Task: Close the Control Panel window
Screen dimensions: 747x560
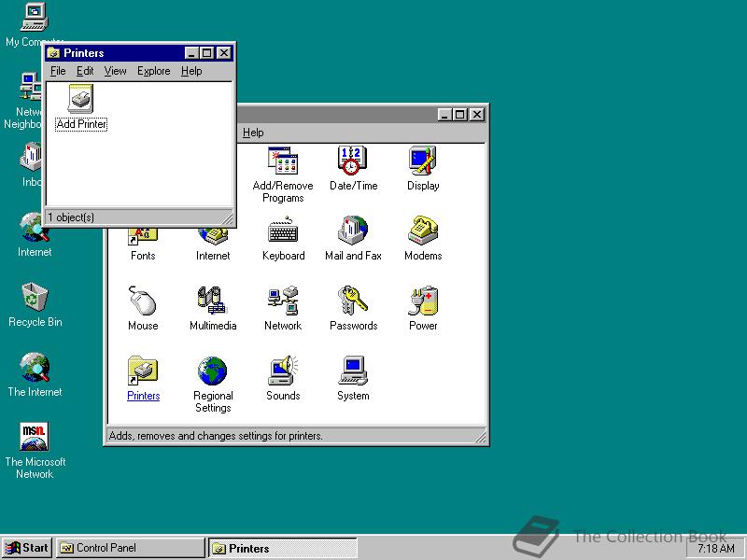Action: (x=477, y=115)
